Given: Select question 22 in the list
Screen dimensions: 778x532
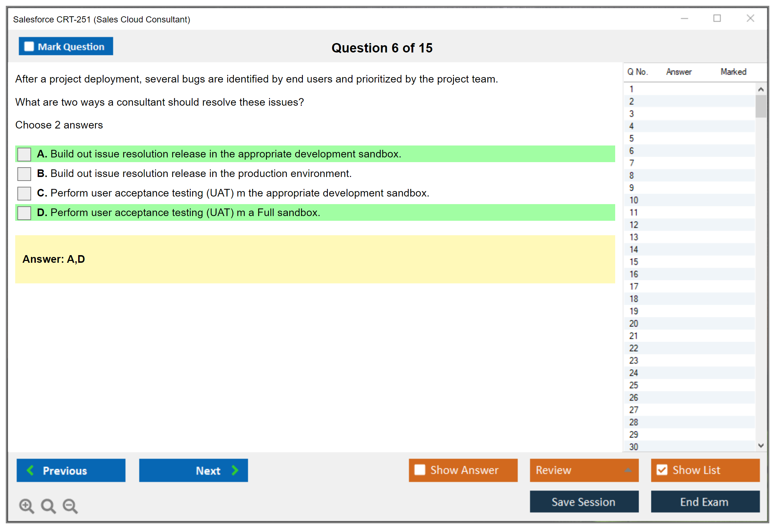Looking at the screenshot, I should (x=634, y=348).
